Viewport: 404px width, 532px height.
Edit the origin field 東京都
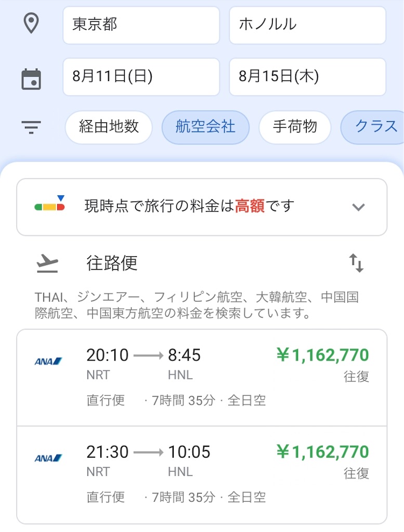(141, 25)
